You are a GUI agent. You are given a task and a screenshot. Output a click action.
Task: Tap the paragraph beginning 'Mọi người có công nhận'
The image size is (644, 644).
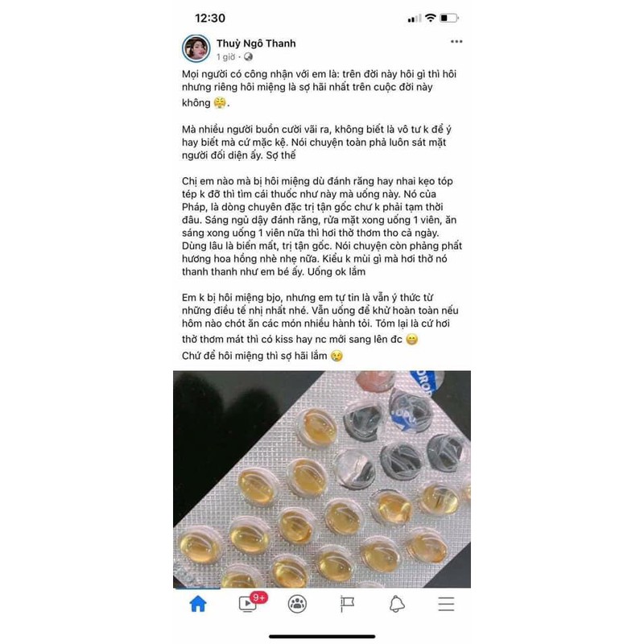pos(319,88)
